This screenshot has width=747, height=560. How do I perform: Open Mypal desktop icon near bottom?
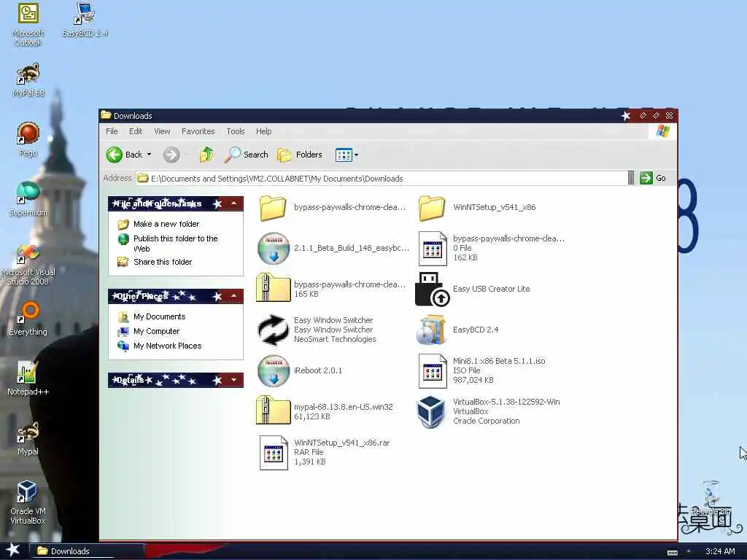click(x=28, y=438)
